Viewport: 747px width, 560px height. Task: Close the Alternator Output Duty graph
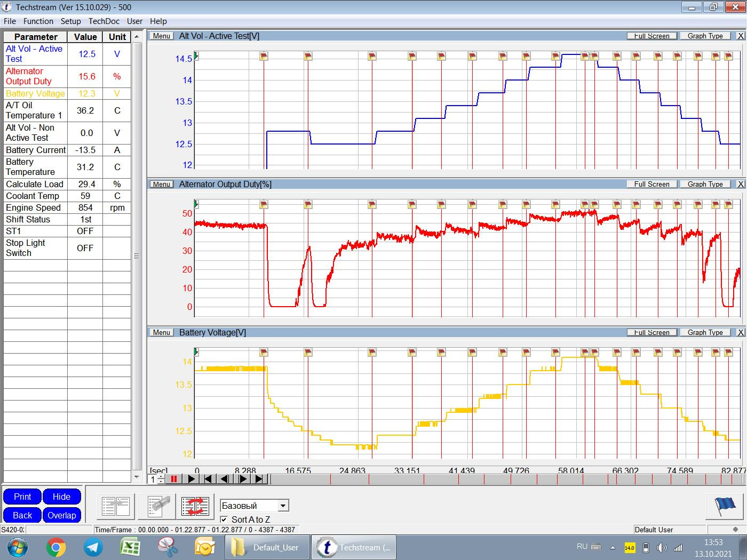[741, 184]
